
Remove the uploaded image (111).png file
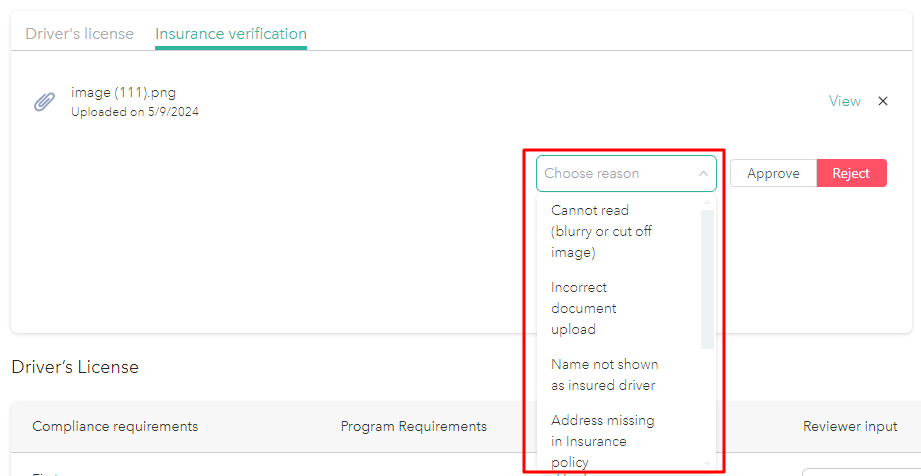click(x=883, y=101)
